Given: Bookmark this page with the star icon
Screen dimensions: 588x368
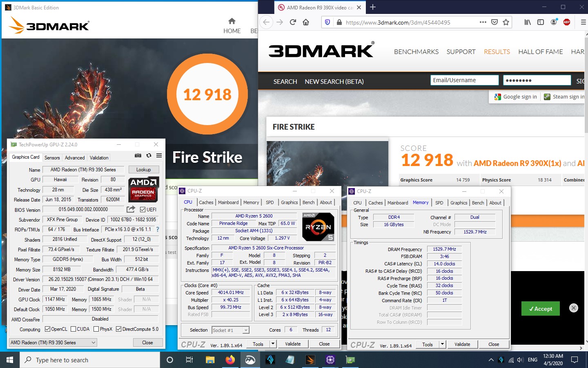Looking at the screenshot, I should pos(506,22).
